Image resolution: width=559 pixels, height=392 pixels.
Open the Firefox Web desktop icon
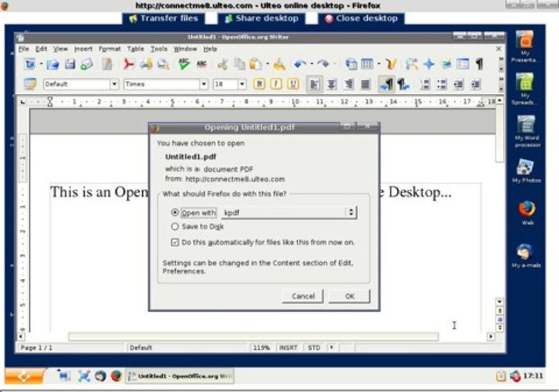pos(527,213)
